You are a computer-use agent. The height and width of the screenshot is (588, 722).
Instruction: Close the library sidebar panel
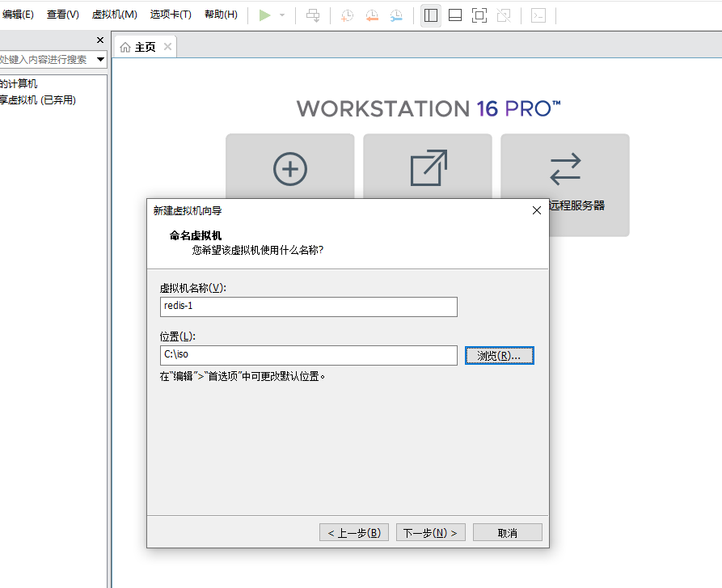[x=100, y=40]
